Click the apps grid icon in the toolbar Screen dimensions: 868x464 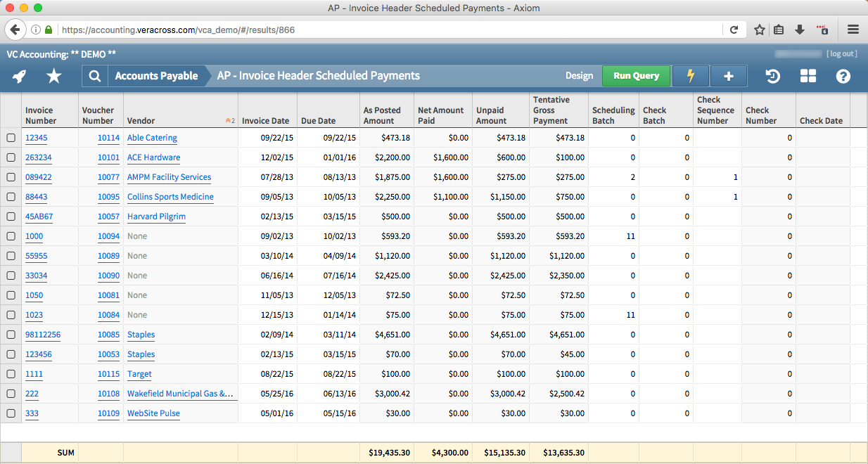pyautogui.click(x=808, y=75)
